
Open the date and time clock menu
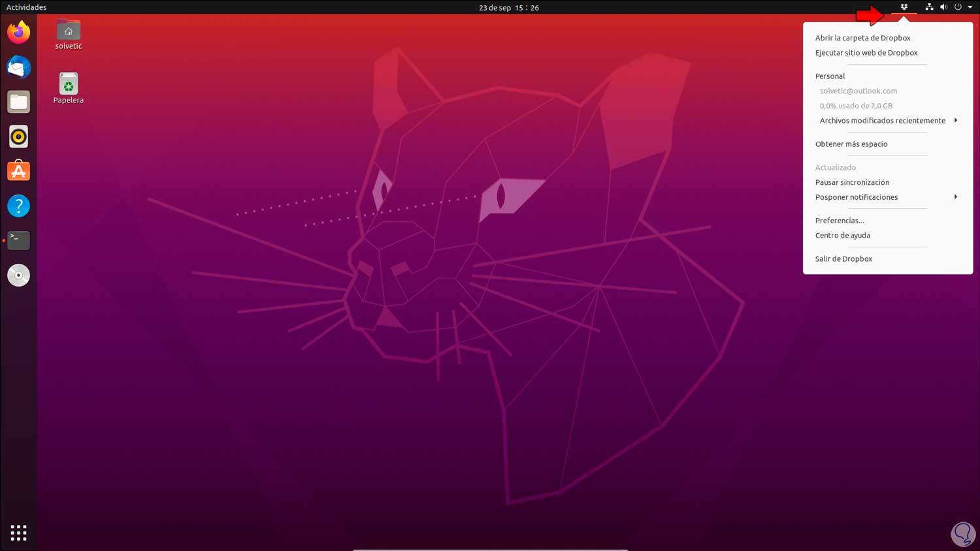509,7
